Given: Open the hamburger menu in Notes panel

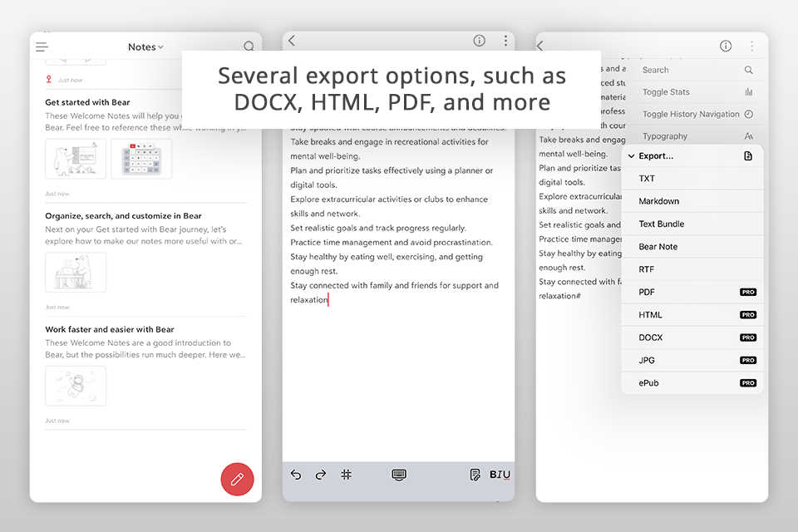Looking at the screenshot, I should pos(42,47).
